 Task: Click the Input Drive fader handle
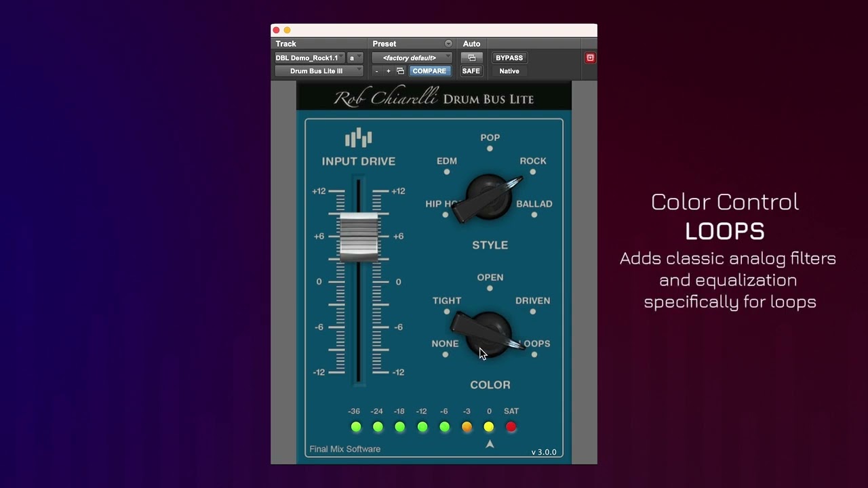tap(359, 237)
